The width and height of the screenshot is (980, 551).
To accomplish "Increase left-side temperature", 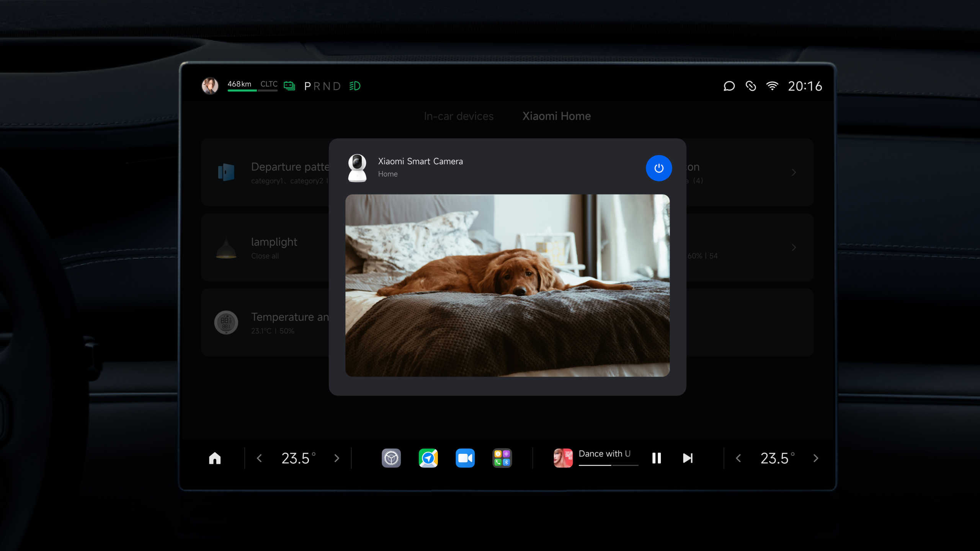I will (336, 458).
